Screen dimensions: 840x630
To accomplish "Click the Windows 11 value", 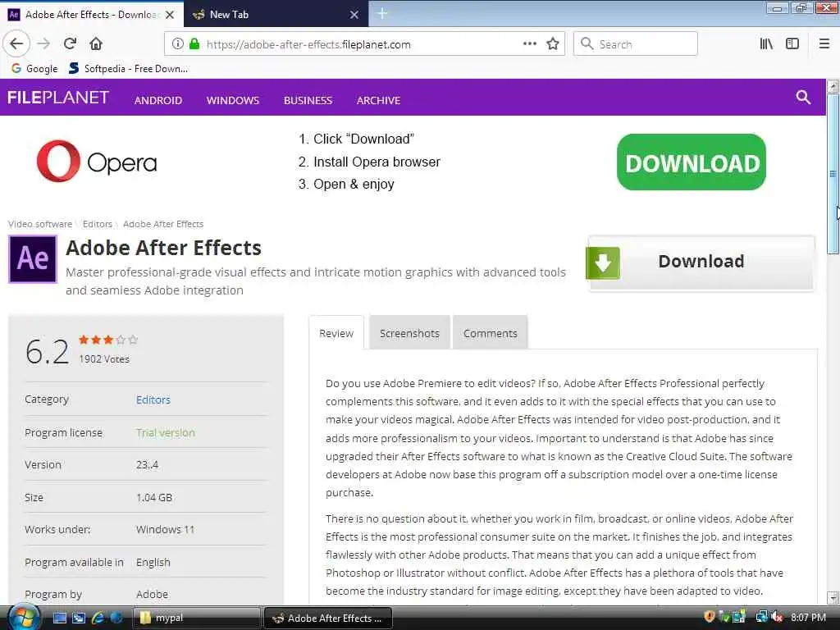I will [165, 529].
